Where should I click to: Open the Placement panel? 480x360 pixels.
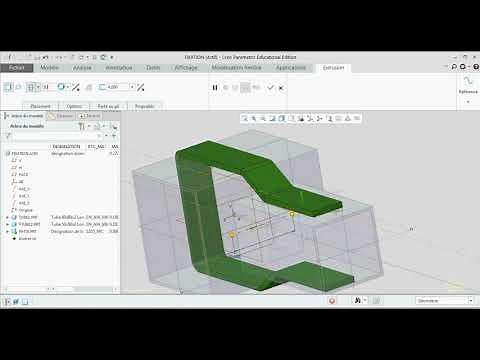point(40,106)
